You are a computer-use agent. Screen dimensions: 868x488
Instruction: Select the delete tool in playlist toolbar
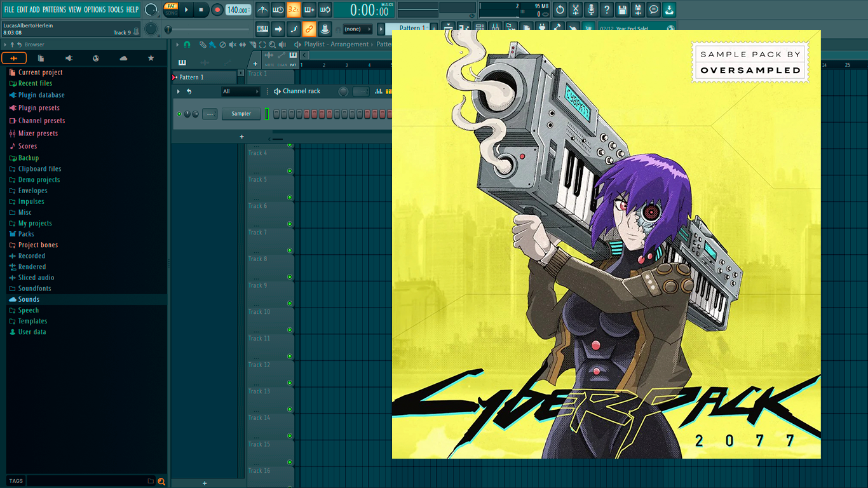[x=222, y=44]
